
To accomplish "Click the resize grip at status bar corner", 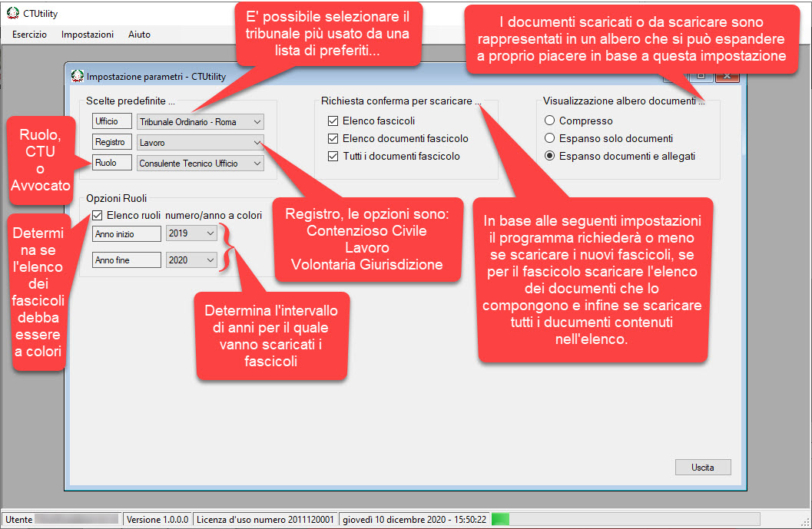I will click(x=805, y=522).
